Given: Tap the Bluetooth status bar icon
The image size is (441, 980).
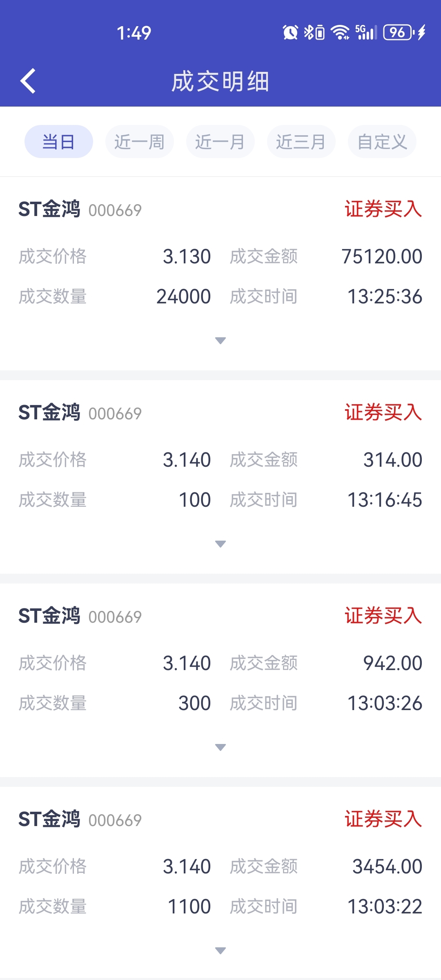Looking at the screenshot, I should [314, 32].
